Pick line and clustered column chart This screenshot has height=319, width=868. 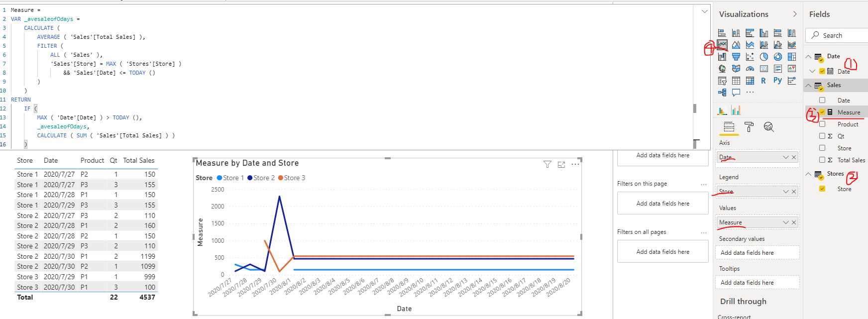[x=778, y=45]
